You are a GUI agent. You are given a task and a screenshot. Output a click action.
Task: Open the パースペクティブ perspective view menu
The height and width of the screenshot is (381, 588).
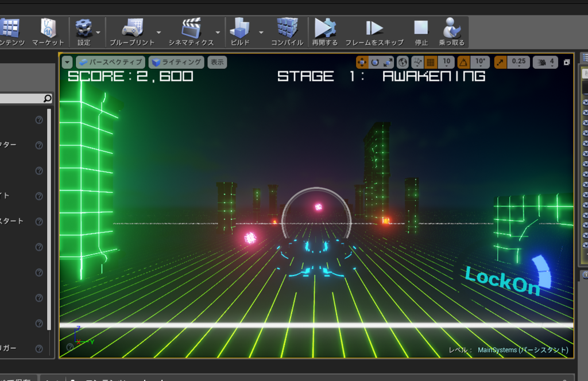point(111,62)
